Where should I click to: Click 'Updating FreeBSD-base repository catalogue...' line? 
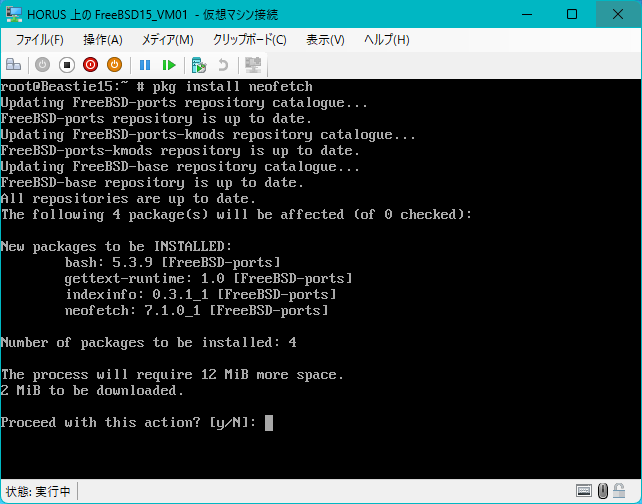[180, 167]
